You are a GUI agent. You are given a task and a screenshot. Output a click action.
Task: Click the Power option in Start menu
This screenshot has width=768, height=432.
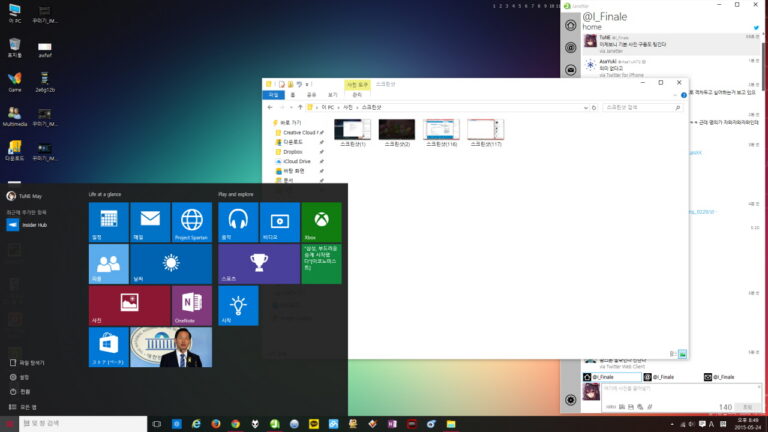[20, 392]
